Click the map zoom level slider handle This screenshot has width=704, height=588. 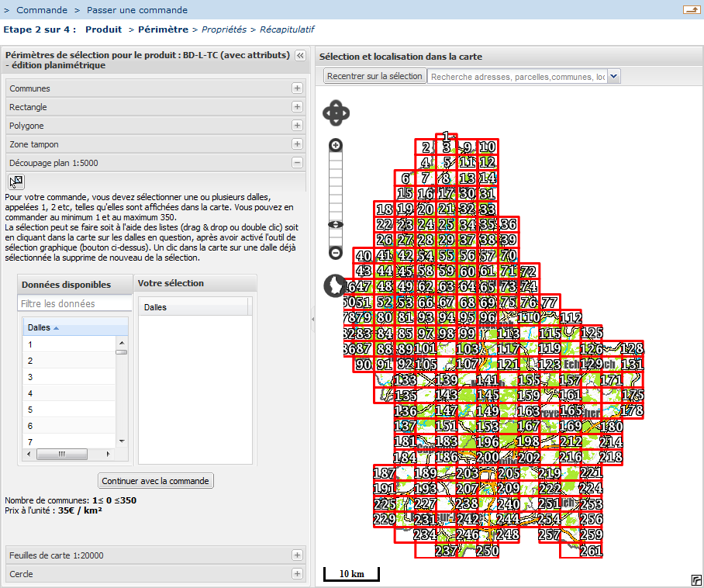[336, 224]
